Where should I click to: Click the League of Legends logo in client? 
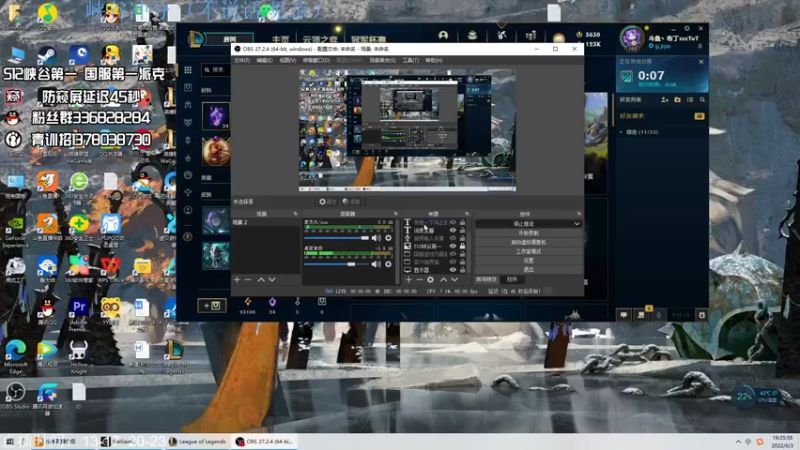(x=196, y=39)
